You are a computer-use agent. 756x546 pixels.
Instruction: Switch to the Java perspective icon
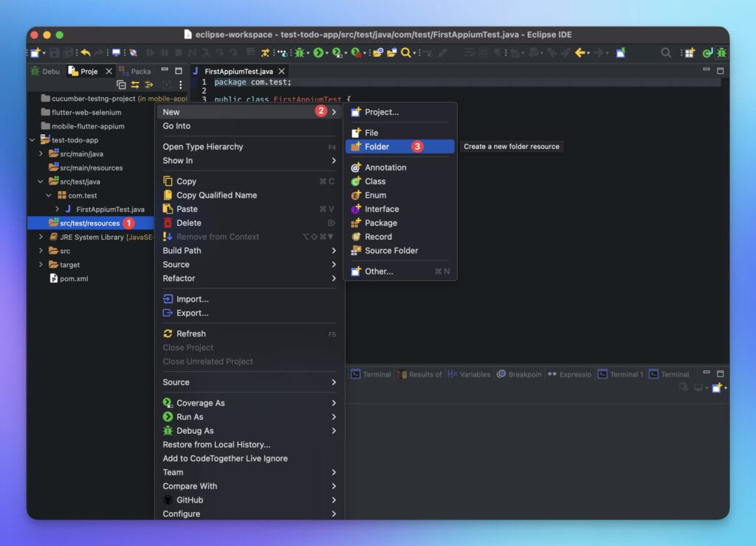click(x=707, y=52)
